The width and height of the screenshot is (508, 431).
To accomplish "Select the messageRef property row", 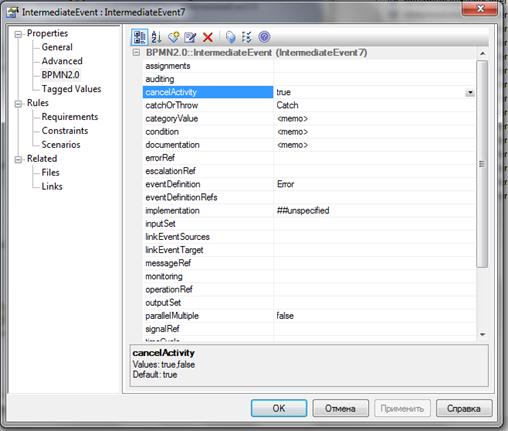I will tap(308, 263).
